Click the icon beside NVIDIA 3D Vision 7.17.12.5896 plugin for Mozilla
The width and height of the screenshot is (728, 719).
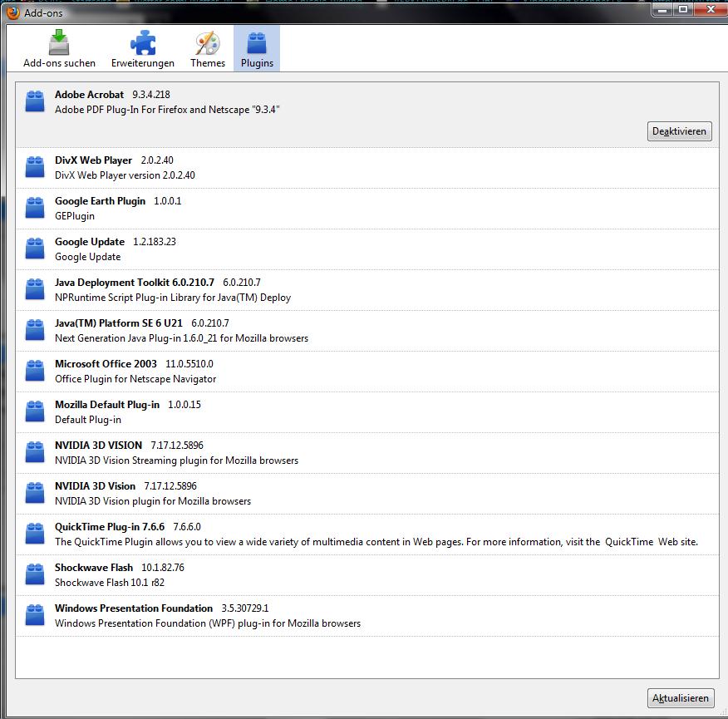35,493
